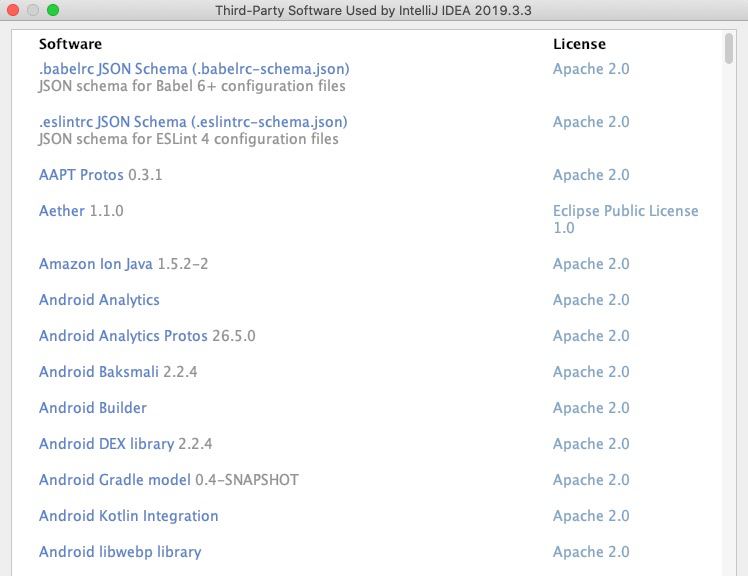The height and width of the screenshot is (576, 748).
Task: Open the AAPT Protos link
Action: [81, 175]
